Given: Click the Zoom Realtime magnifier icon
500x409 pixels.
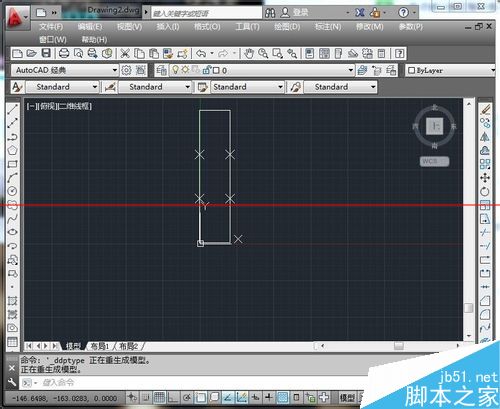Looking at the screenshot, I should (263, 53).
